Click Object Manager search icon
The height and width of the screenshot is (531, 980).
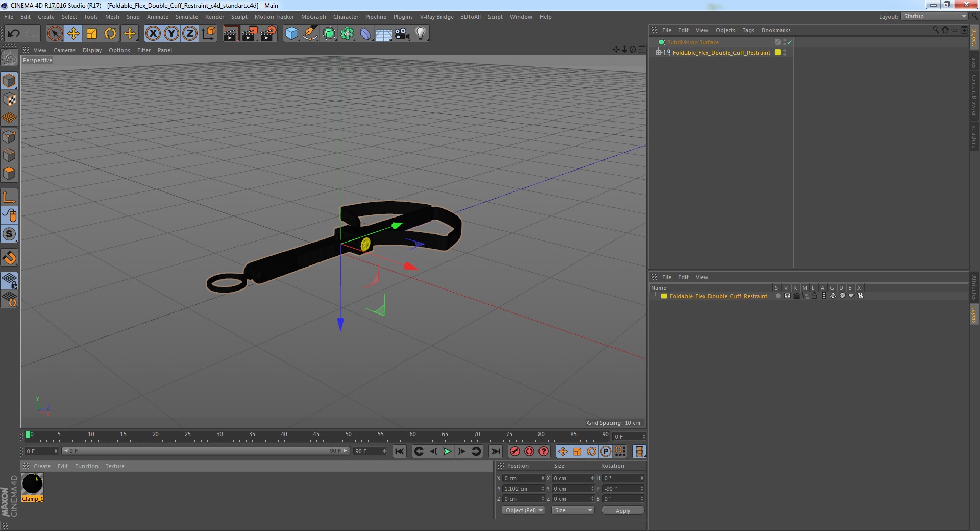(x=935, y=30)
